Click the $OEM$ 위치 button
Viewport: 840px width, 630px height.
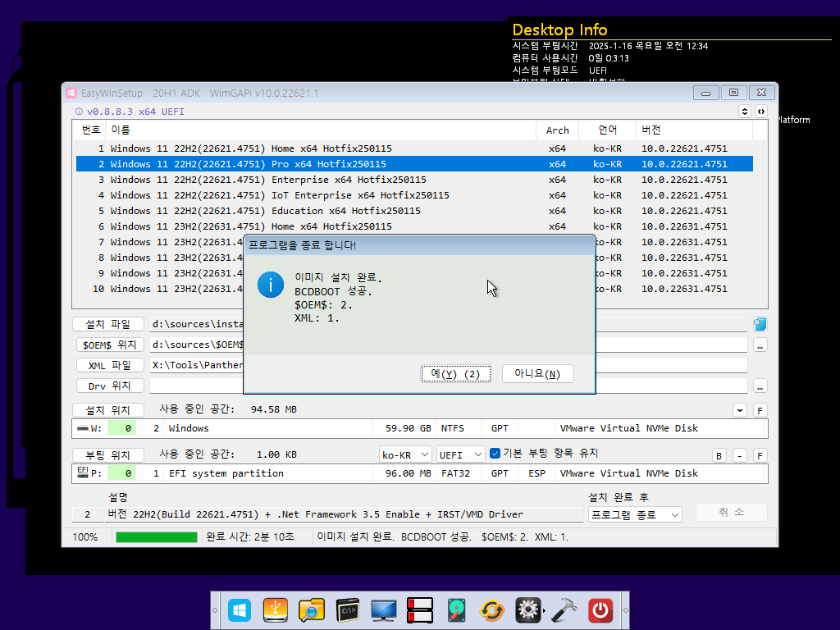coord(110,345)
